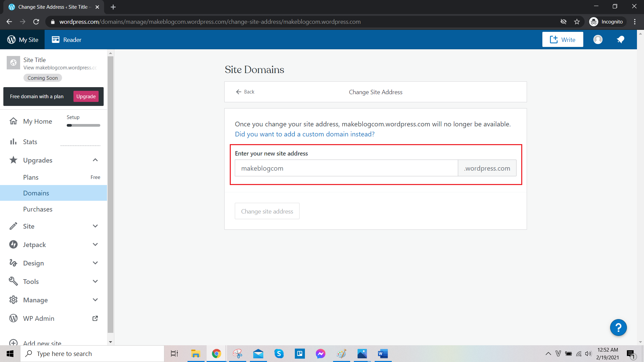Expand the Design menu section

point(95,263)
